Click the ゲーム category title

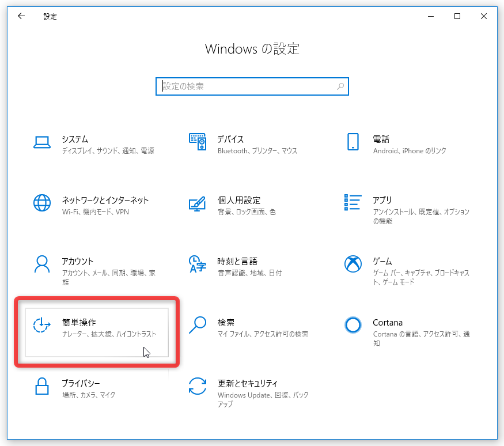point(382,262)
